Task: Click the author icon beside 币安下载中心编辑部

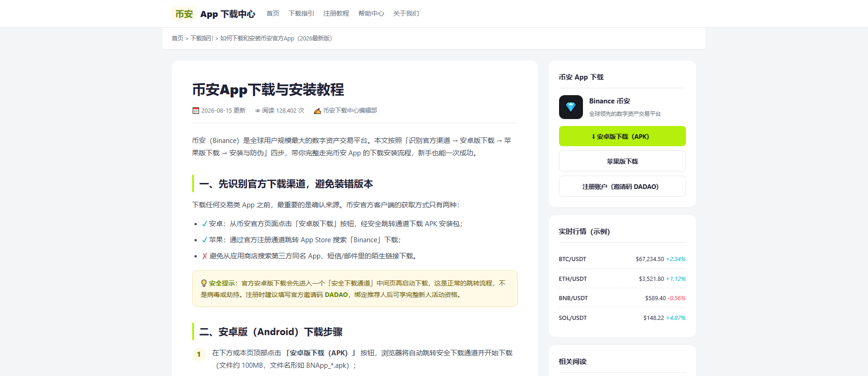Action: coord(317,111)
